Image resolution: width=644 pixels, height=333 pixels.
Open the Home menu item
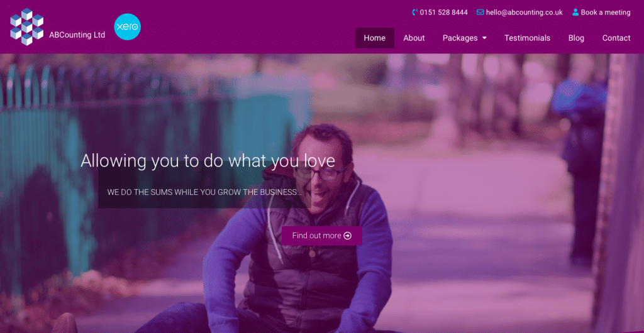(x=375, y=38)
